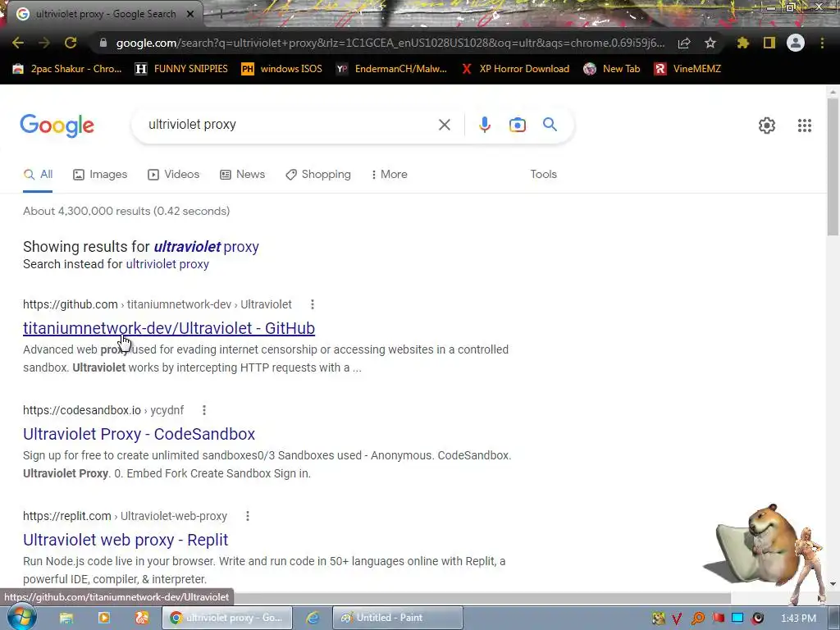Click the page vertical scrollbar thumb

click(x=833, y=166)
